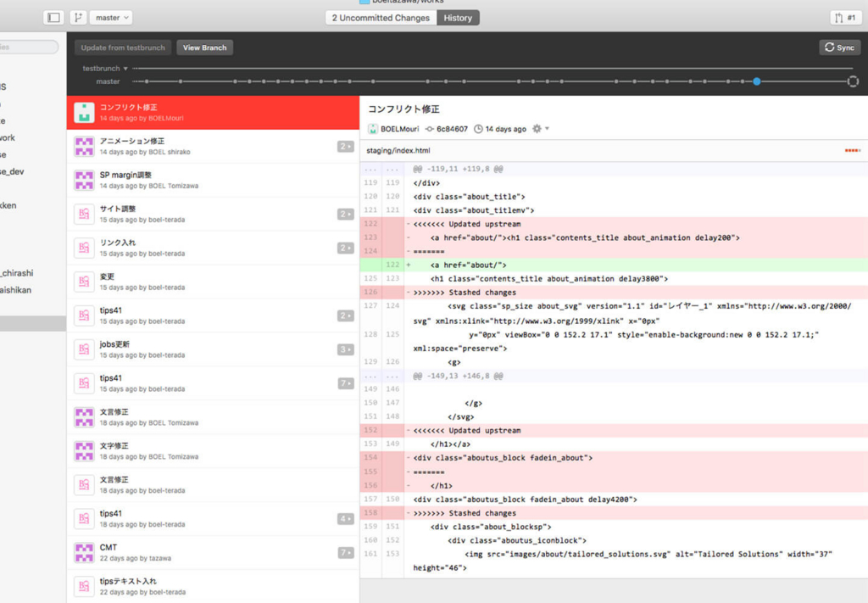Toggle the repository sidebar panel icon
Screen dimensions: 868x603
[x=53, y=18]
